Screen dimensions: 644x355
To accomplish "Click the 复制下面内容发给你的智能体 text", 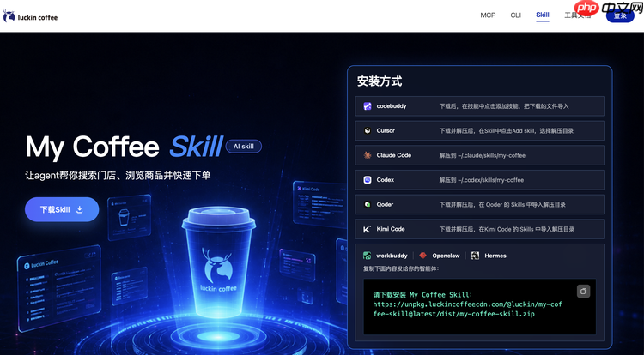I will tap(401, 268).
